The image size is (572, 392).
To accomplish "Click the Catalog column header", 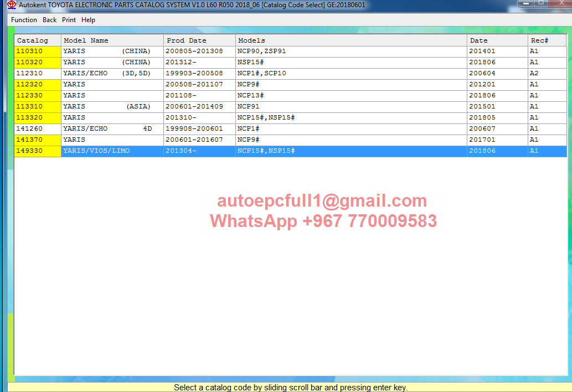I will 38,40.
